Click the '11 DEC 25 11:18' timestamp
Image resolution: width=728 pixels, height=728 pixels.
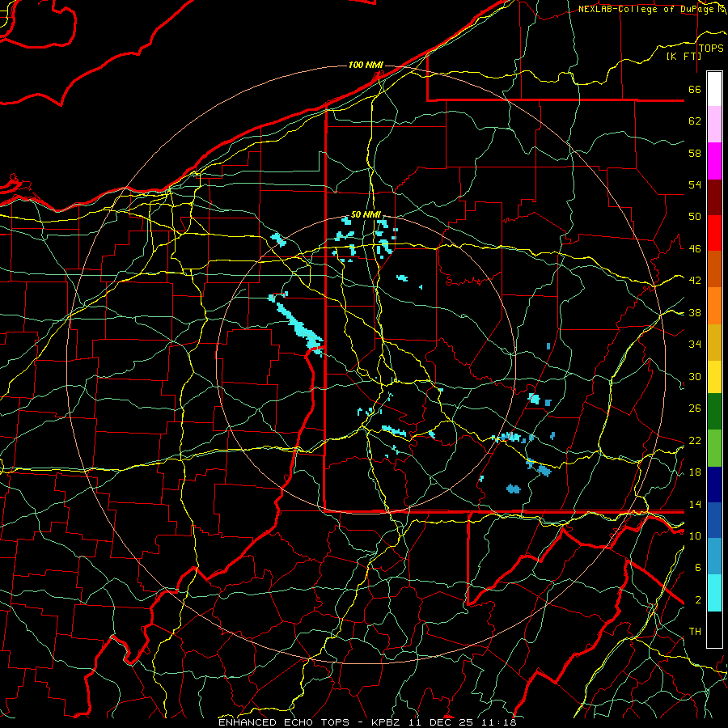pyautogui.click(x=463, y=722)
